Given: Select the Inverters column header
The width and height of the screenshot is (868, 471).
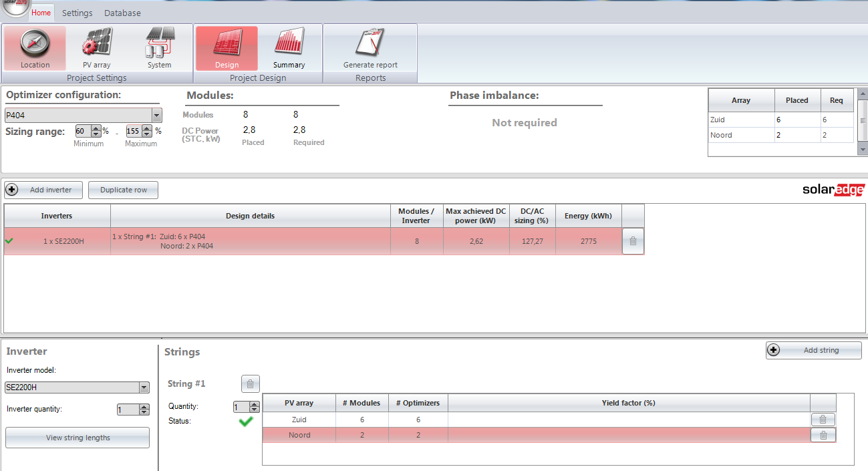Looking at the screenshot, I should [57, 216].
